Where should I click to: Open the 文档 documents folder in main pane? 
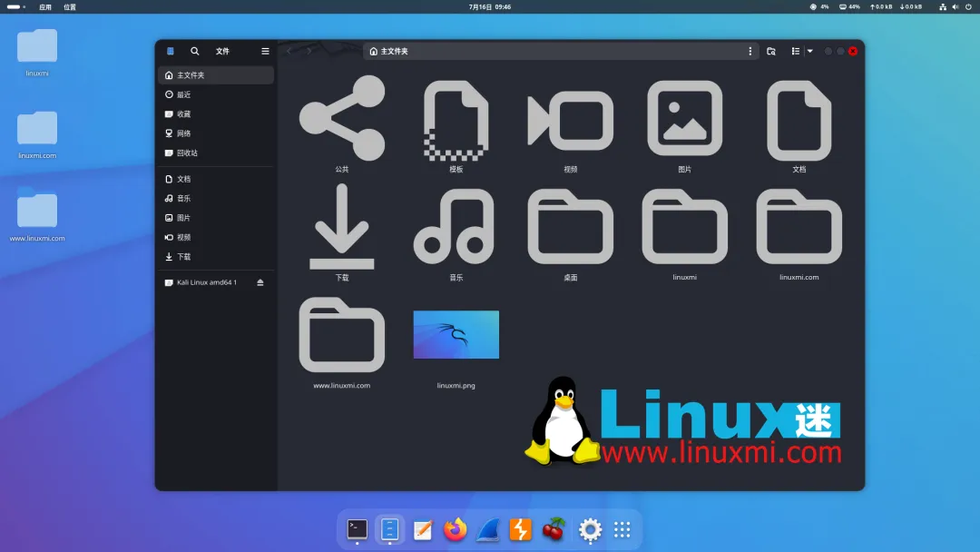799,120
